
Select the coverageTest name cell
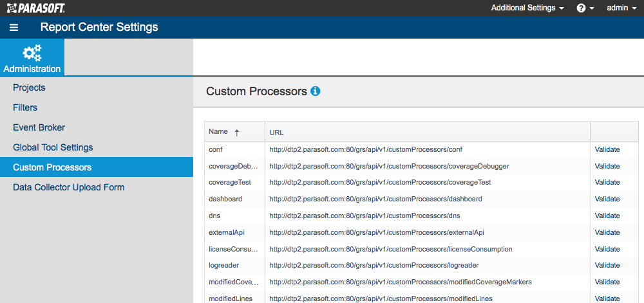[235, 183]
